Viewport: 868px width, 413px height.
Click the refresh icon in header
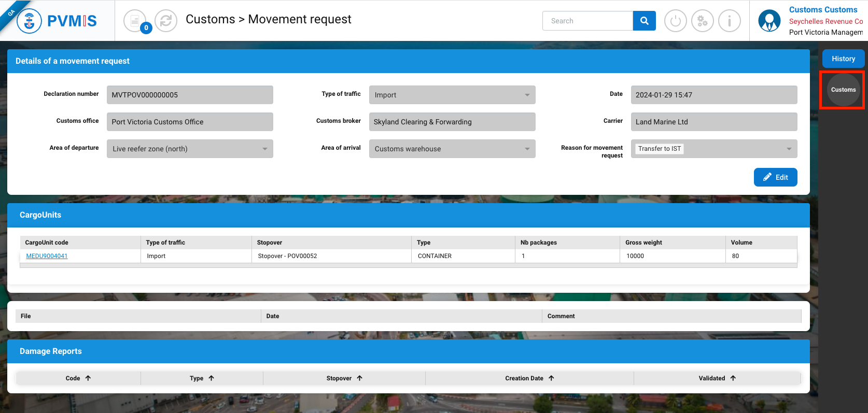(x=166, y=21)
